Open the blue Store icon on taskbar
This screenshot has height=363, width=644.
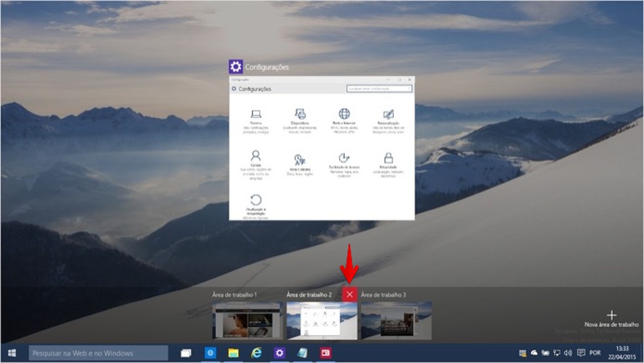click(210, 353)
